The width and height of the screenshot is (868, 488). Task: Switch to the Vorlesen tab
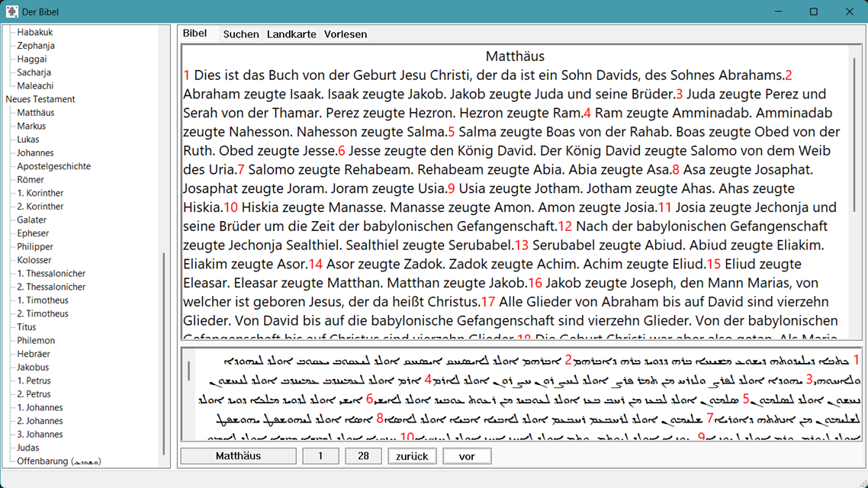[x=346, y=34]
